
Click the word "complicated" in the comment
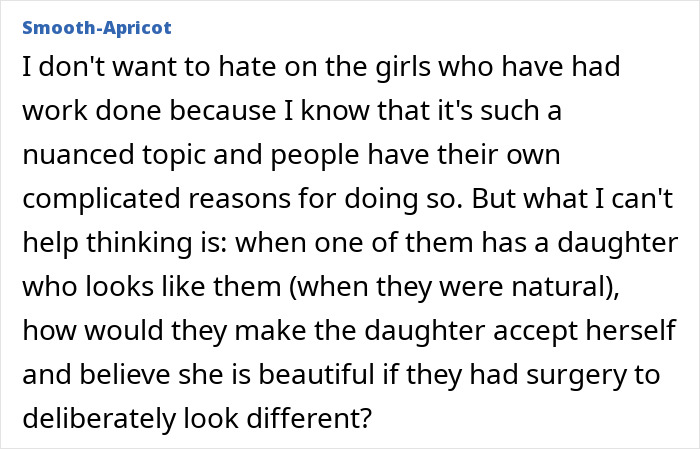point(101,200)
